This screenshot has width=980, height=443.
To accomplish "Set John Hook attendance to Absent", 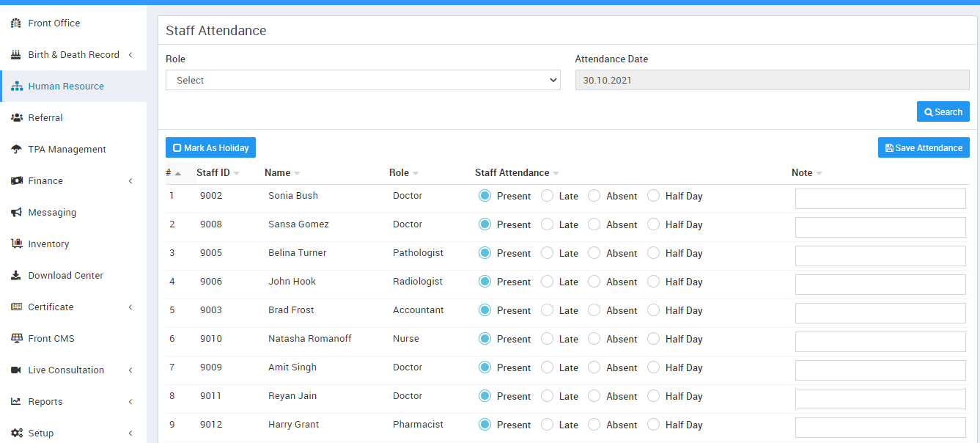I will [594, 282].
